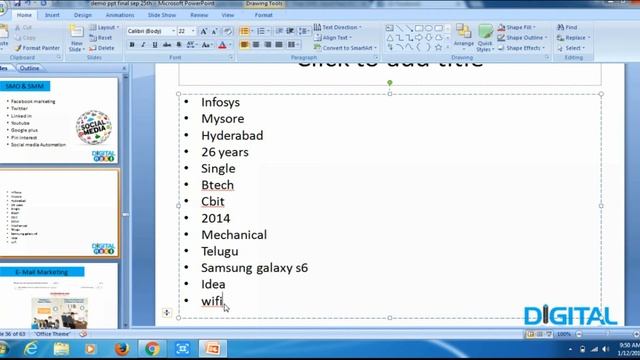Open the Select dropdown

click(x=571, y=48)
